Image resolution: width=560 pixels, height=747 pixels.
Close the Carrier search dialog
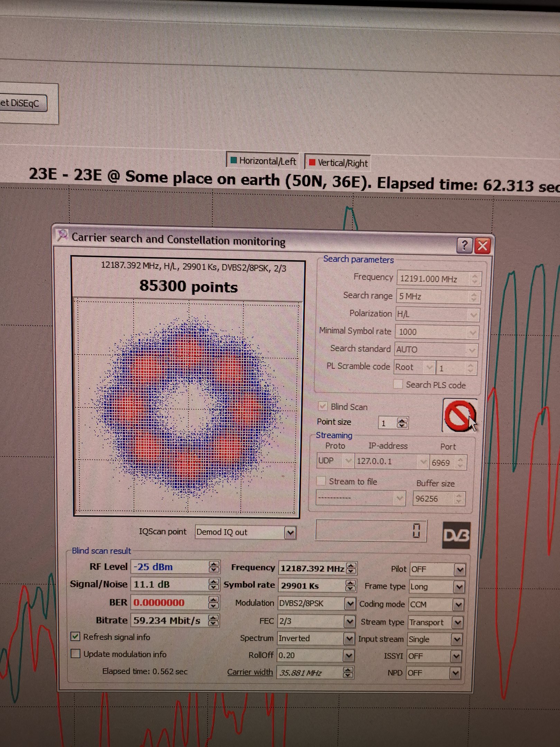coord(483,246)
